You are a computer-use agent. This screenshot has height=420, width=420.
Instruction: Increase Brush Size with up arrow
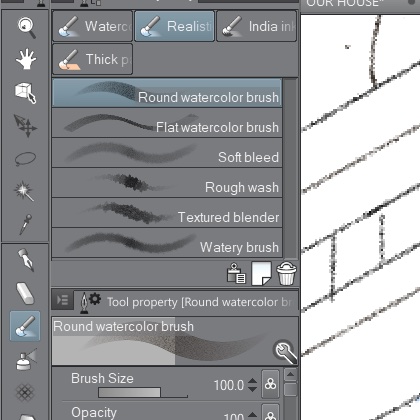253,381
